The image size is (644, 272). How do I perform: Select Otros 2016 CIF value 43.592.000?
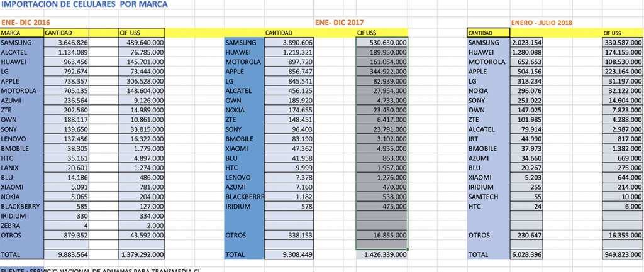(142, 236)
